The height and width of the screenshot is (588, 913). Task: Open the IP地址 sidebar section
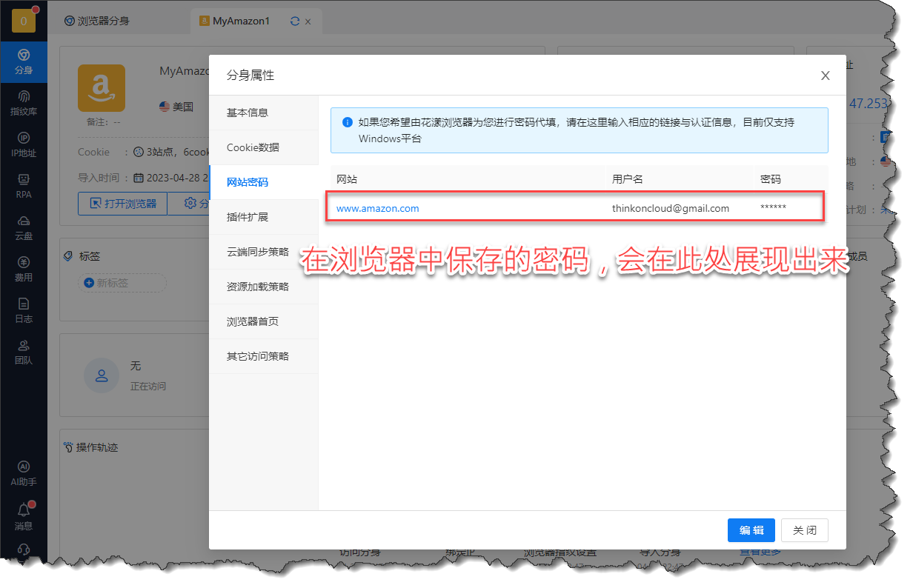pos(24,145)
